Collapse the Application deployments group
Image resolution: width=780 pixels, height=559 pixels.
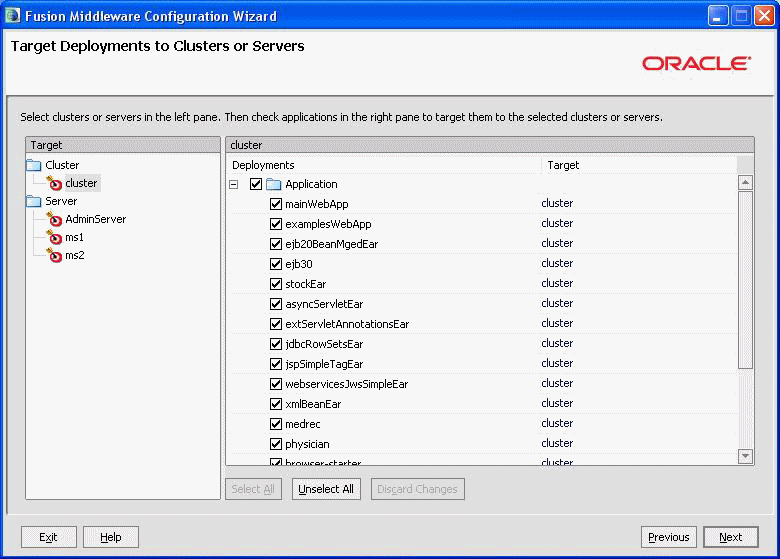(x=234, y=185)
